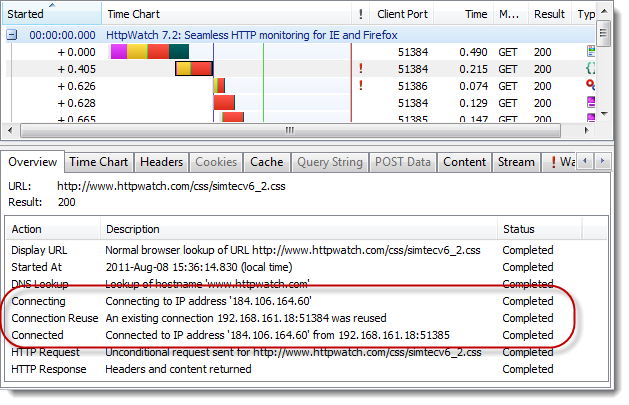This screenshot has height=405, width=629.
Task: Click the horizontal scrollbar right arrow
Action: [586, 130]
